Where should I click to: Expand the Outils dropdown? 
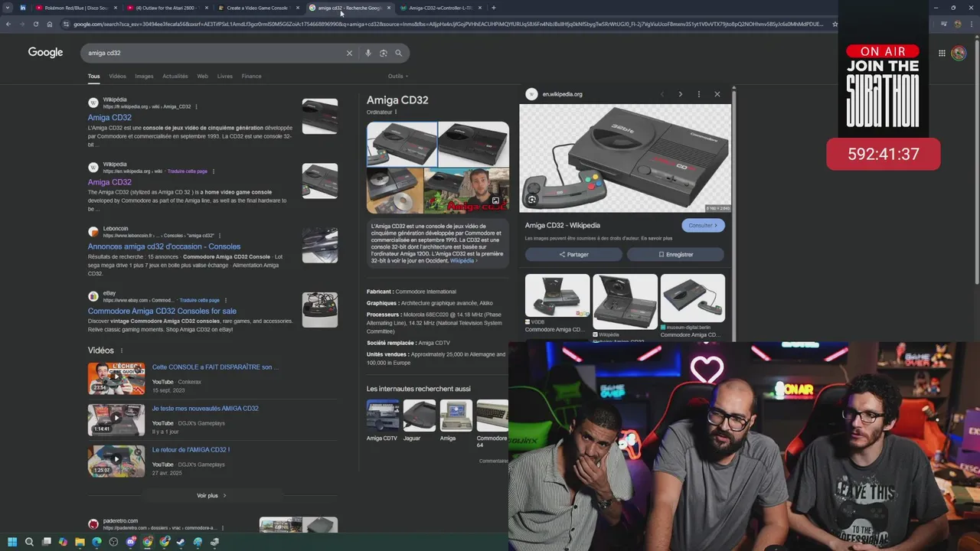point(398,76)
